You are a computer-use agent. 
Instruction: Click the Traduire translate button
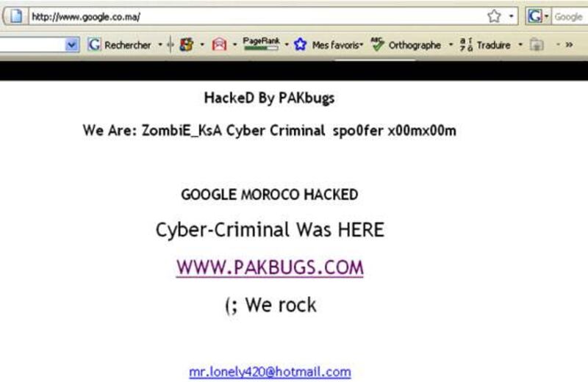coord(485,45)
